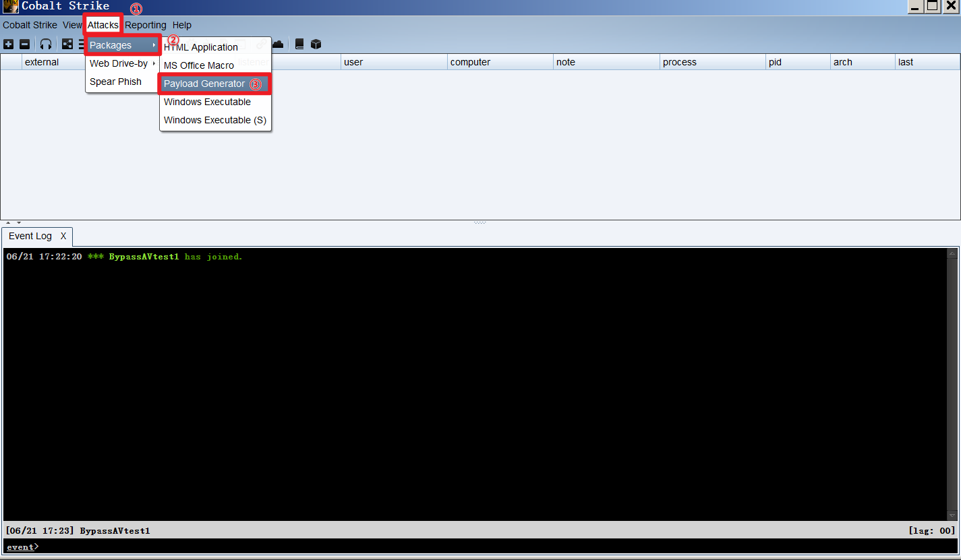Close the Event Log tab with X
The image size is (961, 560).
[x=63, y=236]
